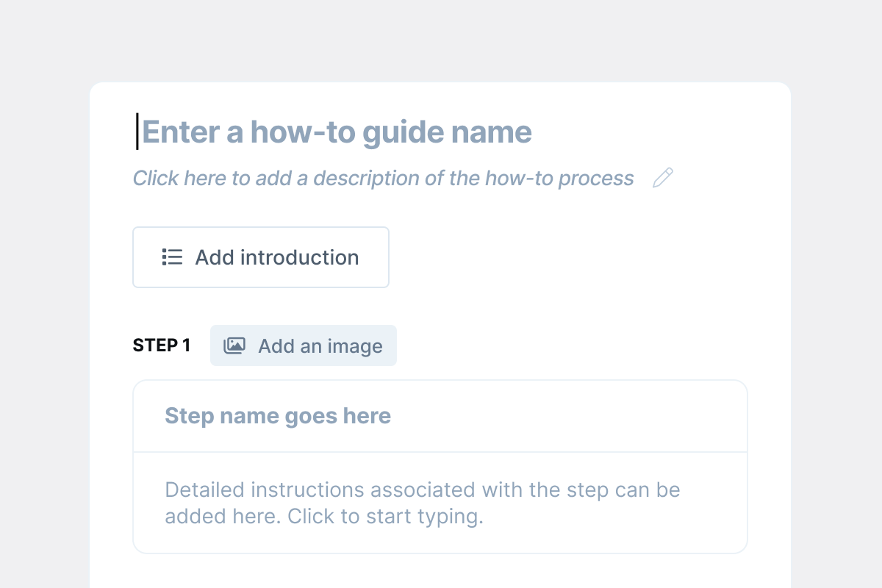This screenshot has width=882, height=588.
Task: Click the detailed instructions text area
Action: coord(440,503)
